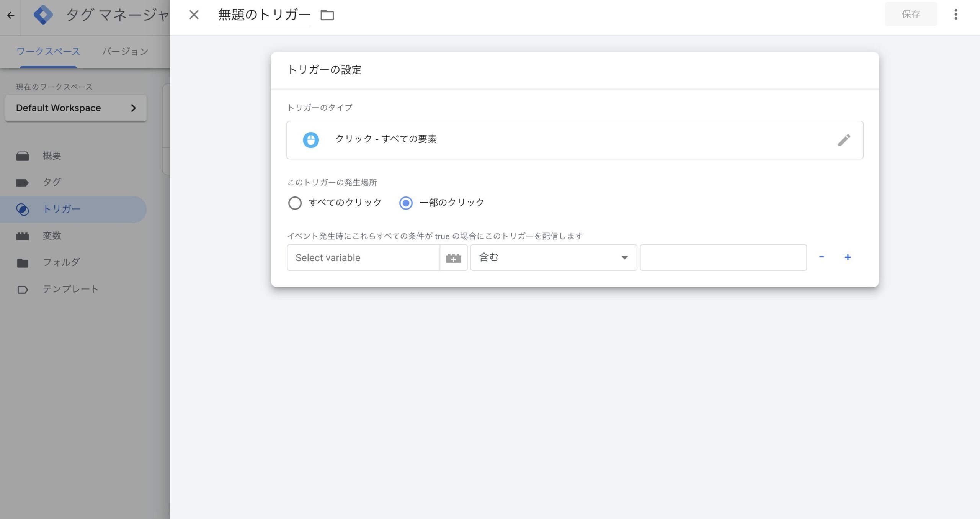Select the すべてのクリック radio button
The image size is (980, 519).
[295, 203]
